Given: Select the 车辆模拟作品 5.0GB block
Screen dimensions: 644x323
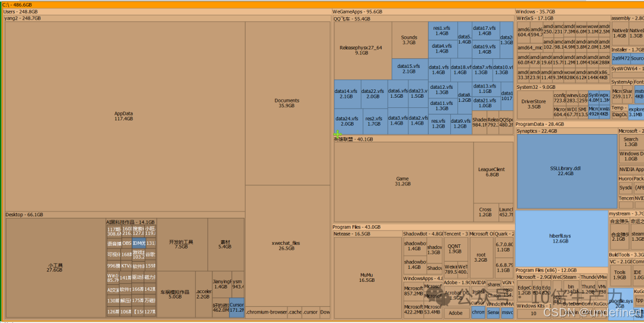Looking at the screenshot, I should 176,294.
